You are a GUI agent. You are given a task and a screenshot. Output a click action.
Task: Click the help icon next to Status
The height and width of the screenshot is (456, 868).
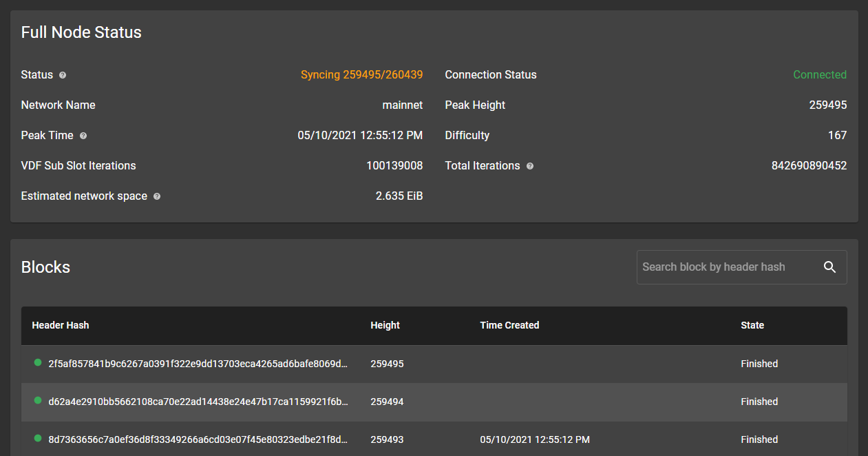click(63, 75)
